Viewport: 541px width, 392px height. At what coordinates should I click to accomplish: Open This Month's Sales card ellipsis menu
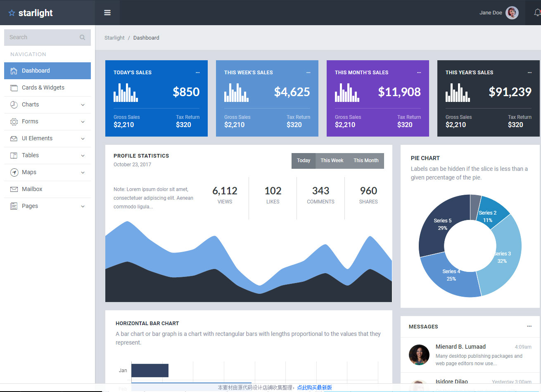pos(419,73)
